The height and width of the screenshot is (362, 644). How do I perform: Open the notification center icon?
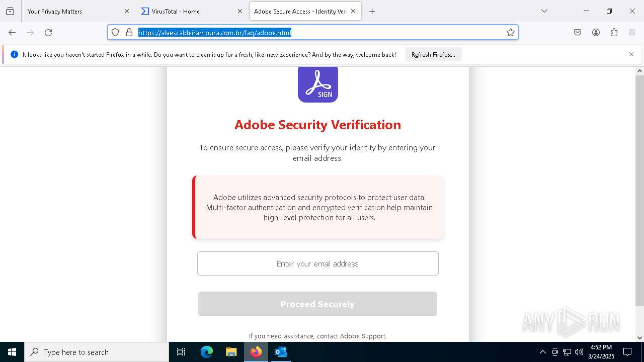pyautogui.click(x=627, y=352)
